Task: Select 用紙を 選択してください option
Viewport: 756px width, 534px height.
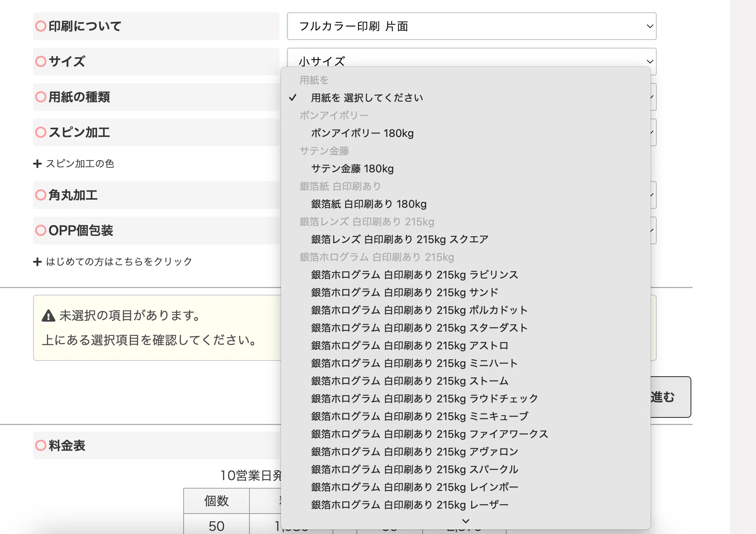Action: tap(466, 98)
